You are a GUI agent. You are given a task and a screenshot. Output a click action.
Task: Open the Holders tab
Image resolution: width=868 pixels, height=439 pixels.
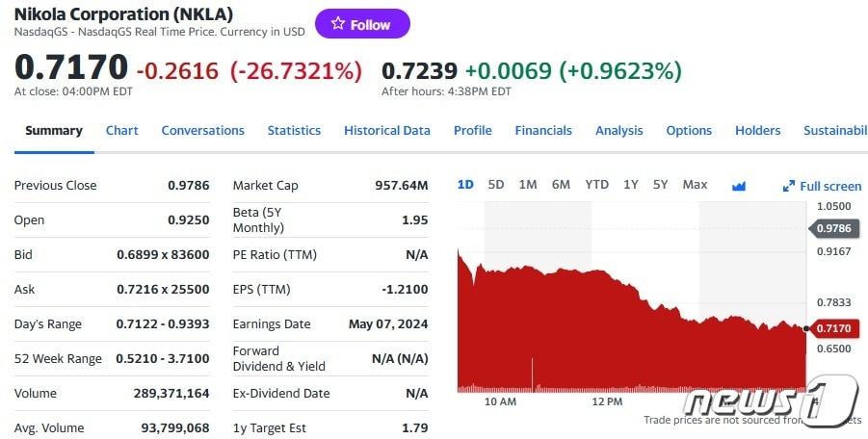757,131
